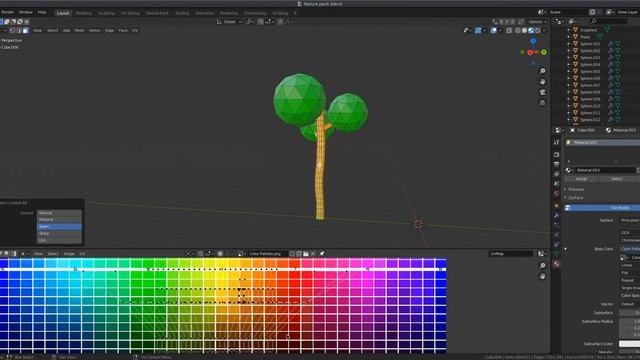Open the viewport Options dropdown
The image size is (640, 360).
(537, 22)
